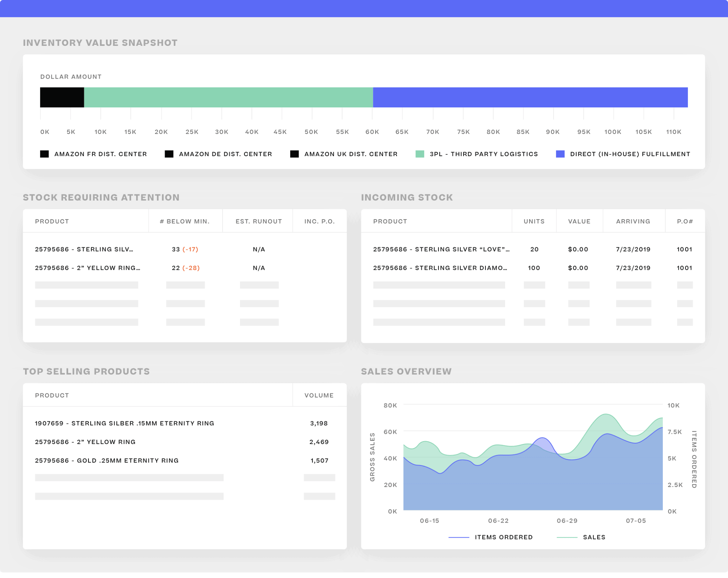
Task: Open purchase order 1001 for Sterling Silver Diamond
Action: click(x=685, y=268)
